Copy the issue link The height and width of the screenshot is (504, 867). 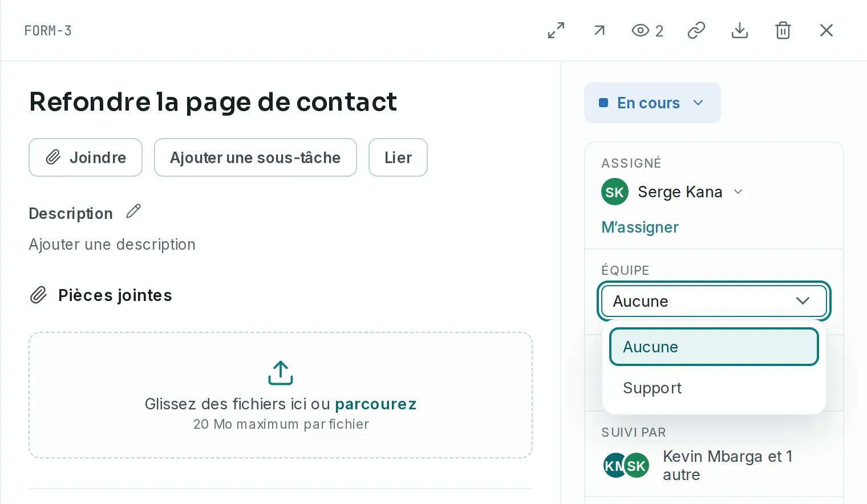[696, 30]
